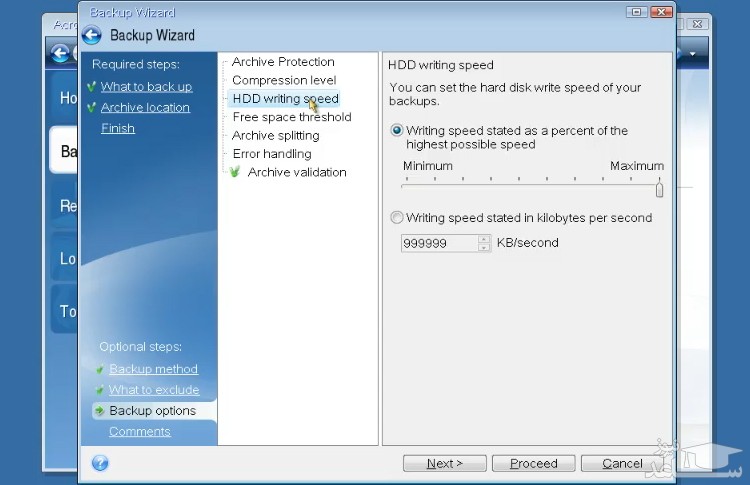Click green checkmark beside Archive validation
750x485 pixels.
(235, 172)
